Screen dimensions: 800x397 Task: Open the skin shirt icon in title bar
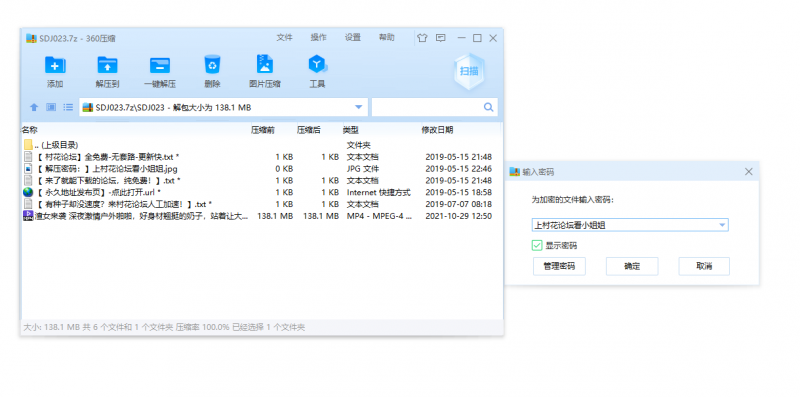(x=422, y=38)
